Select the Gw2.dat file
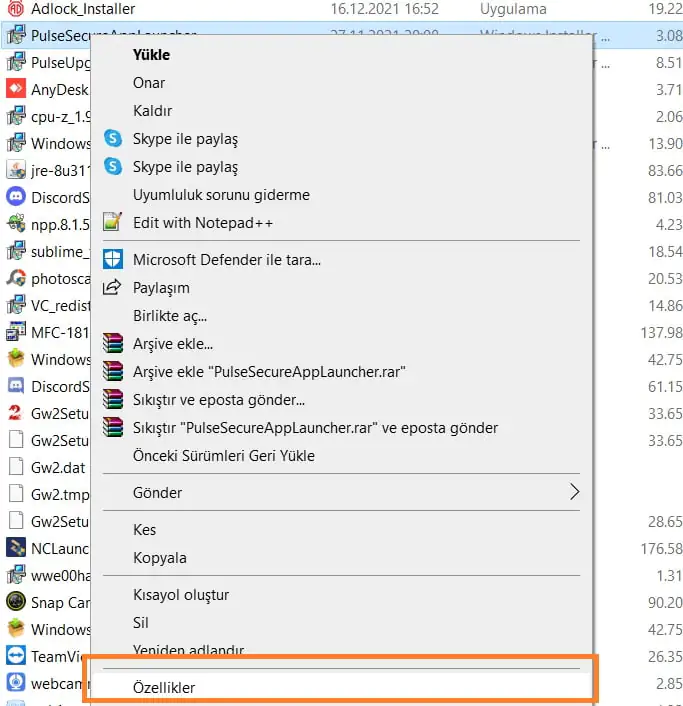Image resolution: width=683 pixels, height=706 pixels. tap(58, 467)
